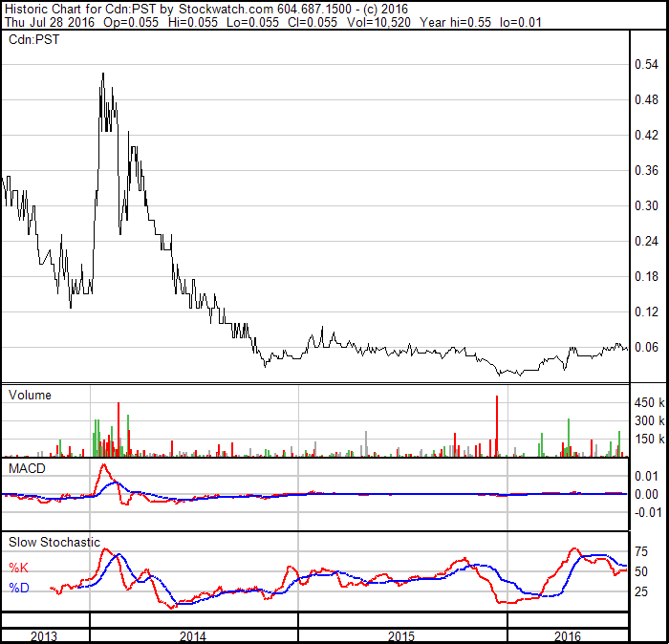Click the '450 k' volume axis label
This screenshot has width=669, height=644.
(x=649, y=402)
